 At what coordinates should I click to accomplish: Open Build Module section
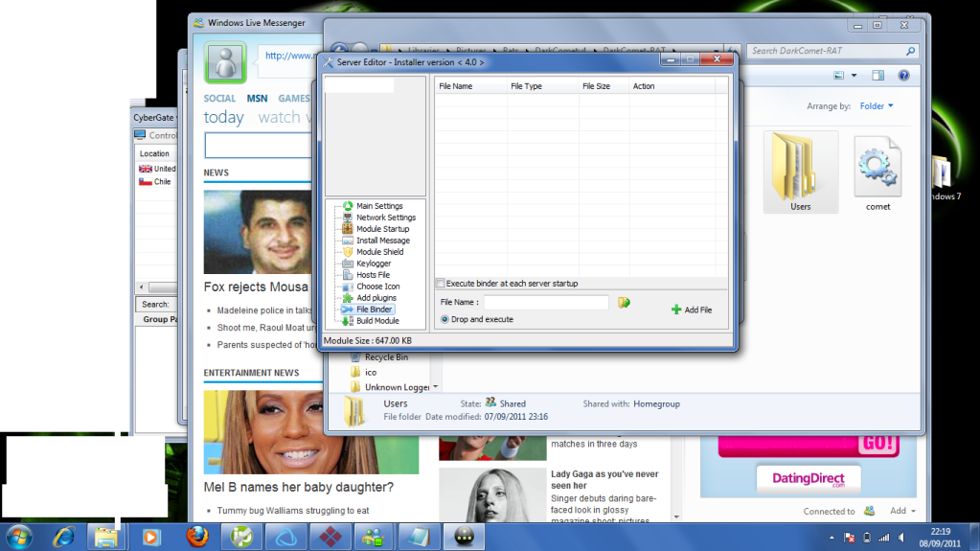[376, 321]
